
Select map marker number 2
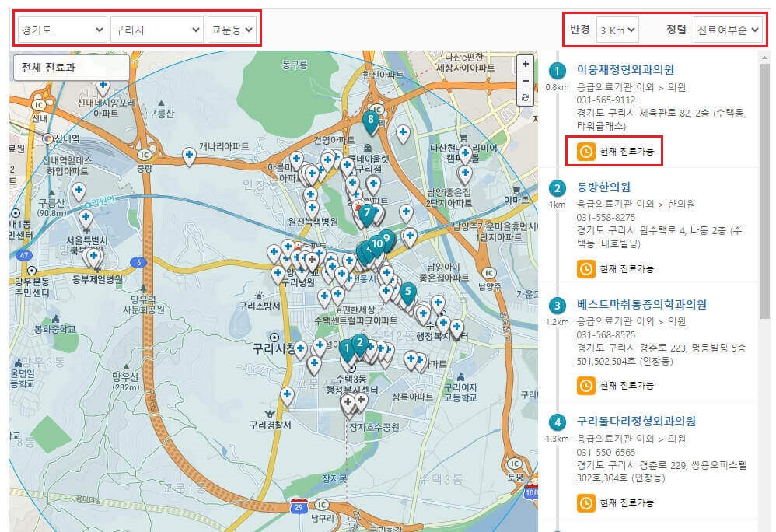[x=360, y=344]
